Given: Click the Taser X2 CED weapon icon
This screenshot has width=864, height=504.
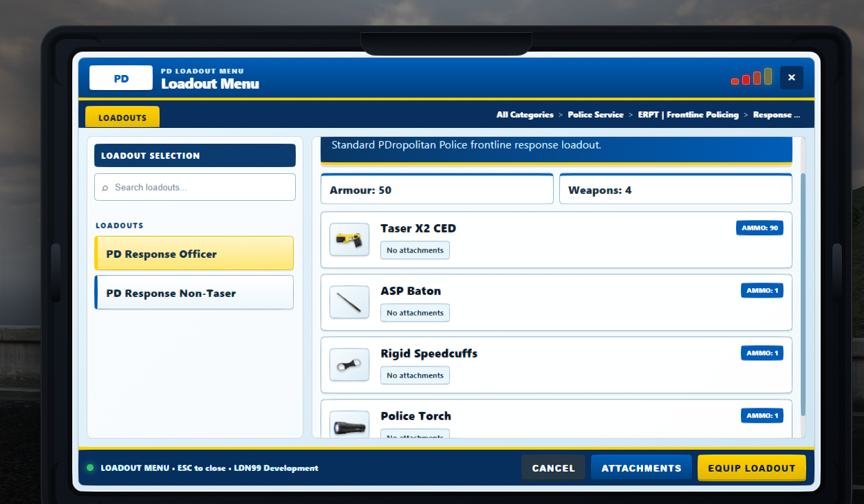Looking at the screenshot, I should 349,240.
